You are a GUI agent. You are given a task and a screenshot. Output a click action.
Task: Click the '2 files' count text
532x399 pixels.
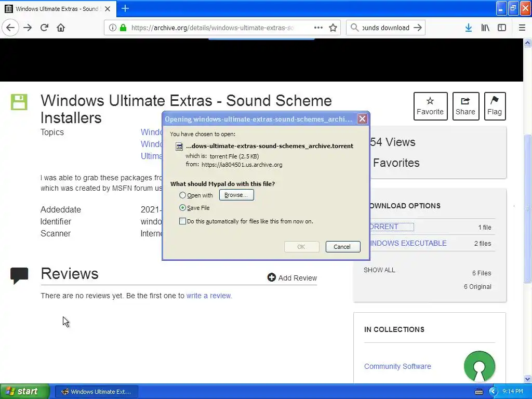pyautogui.click(x=483, y=243)
